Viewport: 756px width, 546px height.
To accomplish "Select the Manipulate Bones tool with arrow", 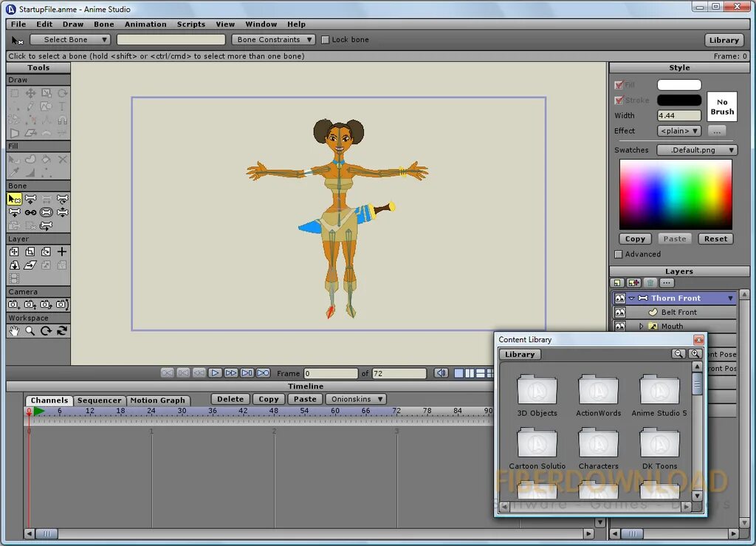I will 47,225.
